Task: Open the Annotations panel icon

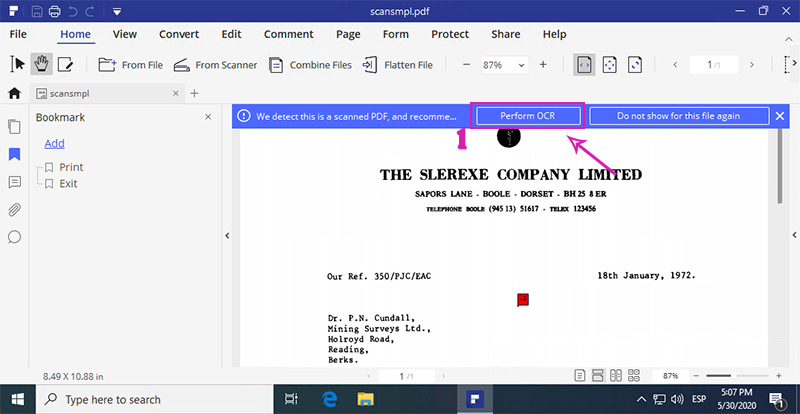Action: click(15, 182)
